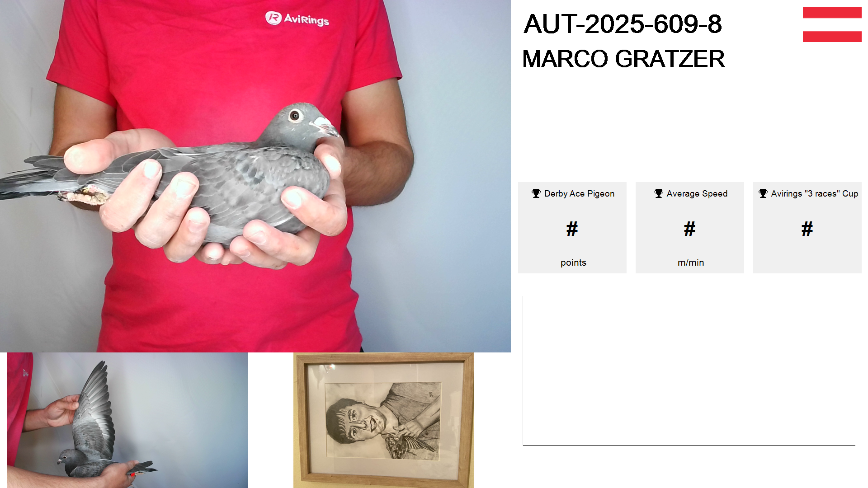
Task: Open the framed pencil drawing thumbnail
Action: 384,420
